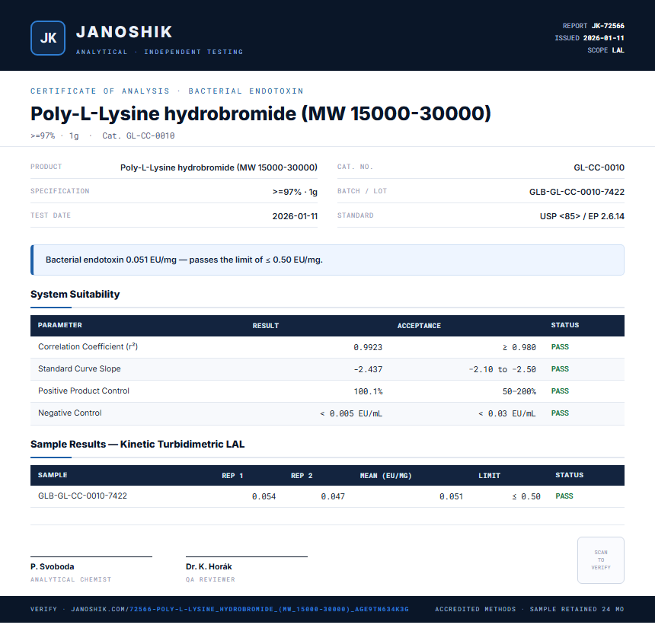The width and height of the screenshot is (655, 644).
Task: Click the Positive Product Control row label
Action: [x=84, y=391]
